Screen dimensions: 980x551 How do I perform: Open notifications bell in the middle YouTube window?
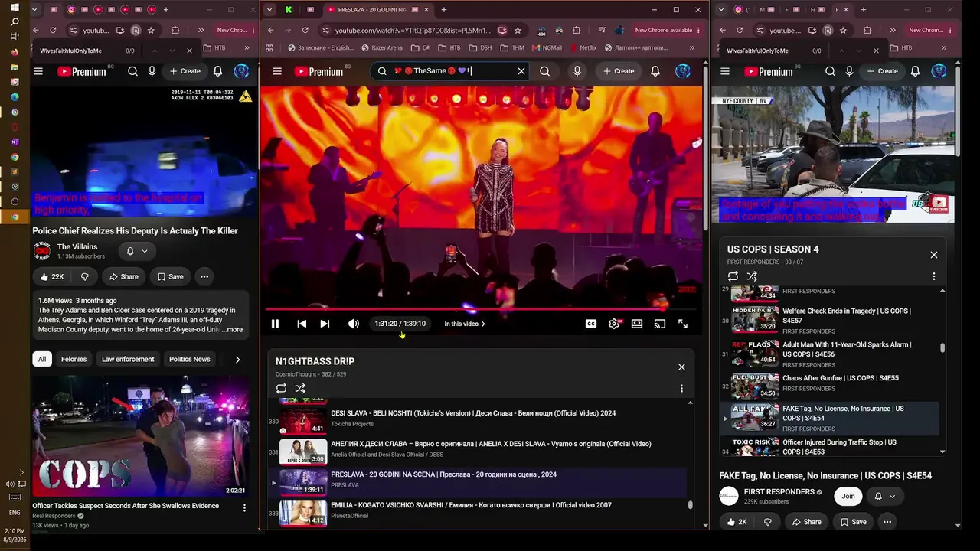(655, 71)
